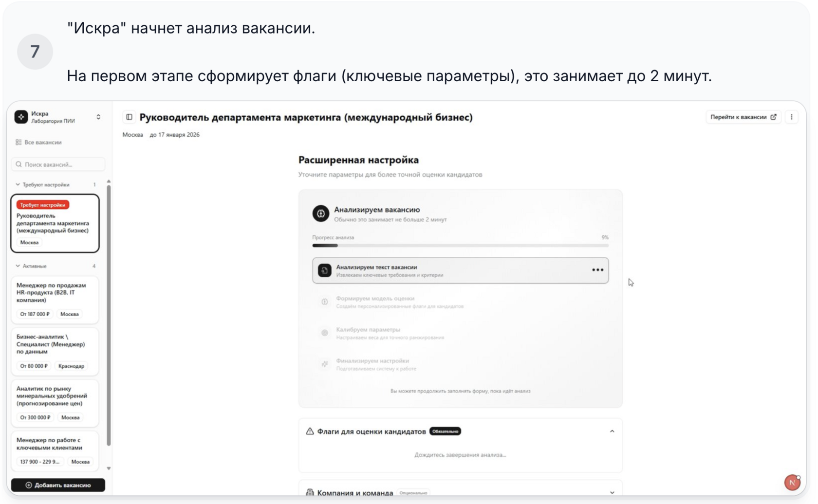This screenshot has width=818, height=504.
Task: Click the analysis progress bar
Action: click(x=460, y=246)
